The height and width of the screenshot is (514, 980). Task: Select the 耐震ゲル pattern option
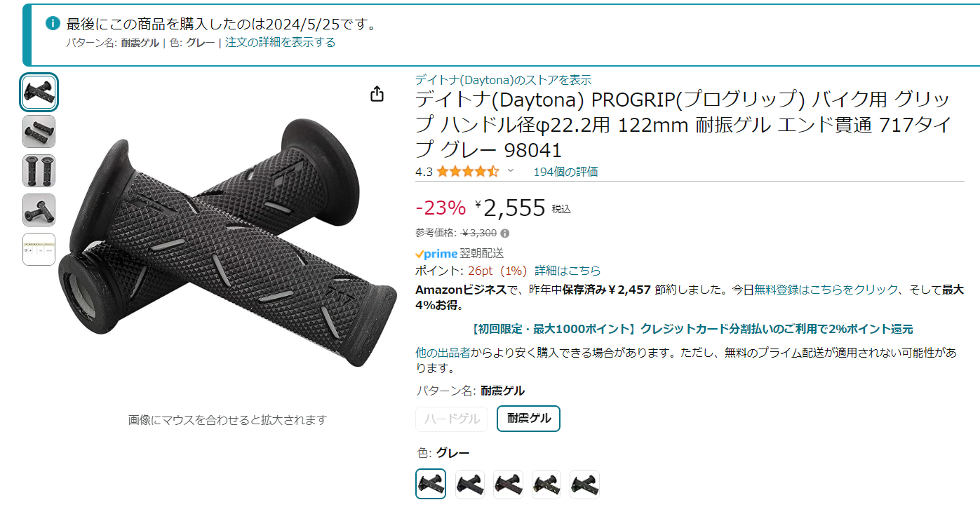[528, 419]
